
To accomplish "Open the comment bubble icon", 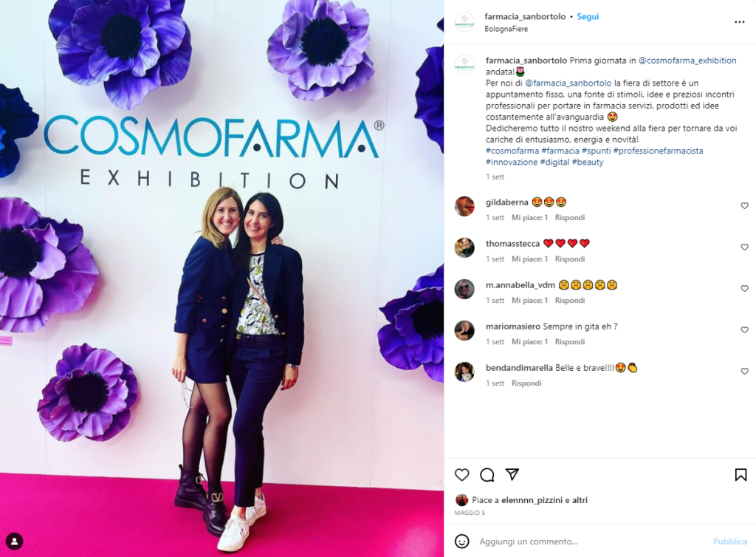I will pyautogui.click(x=487, y=475).
